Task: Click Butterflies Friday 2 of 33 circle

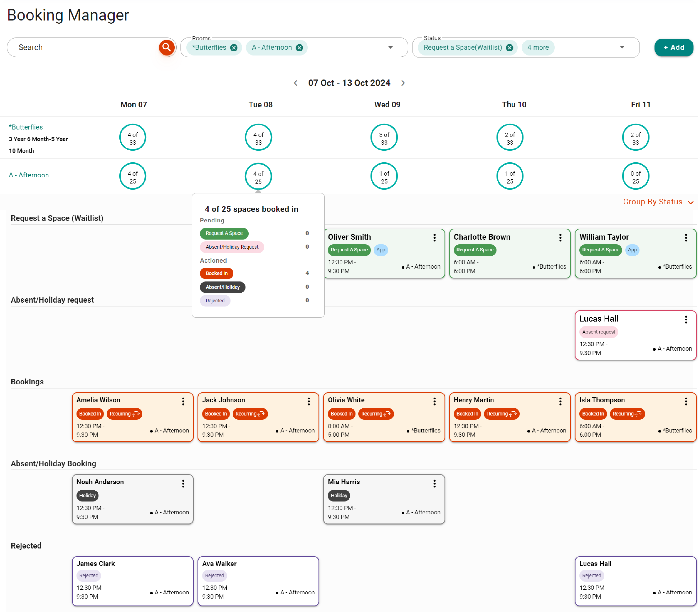Action: pos(636,137)
